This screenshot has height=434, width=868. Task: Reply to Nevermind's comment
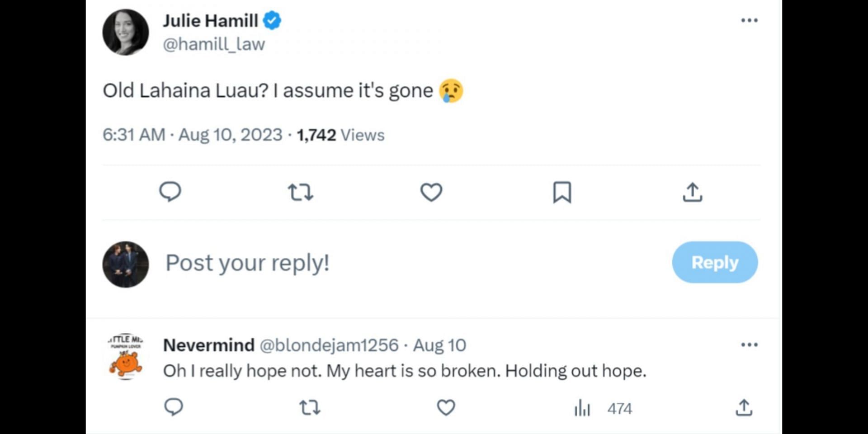coord(174,407)
